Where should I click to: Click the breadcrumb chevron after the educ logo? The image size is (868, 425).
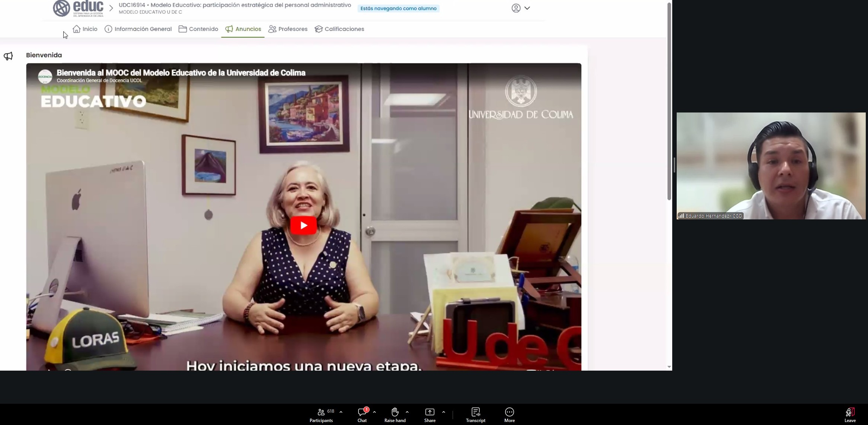[x=111, y=8]
